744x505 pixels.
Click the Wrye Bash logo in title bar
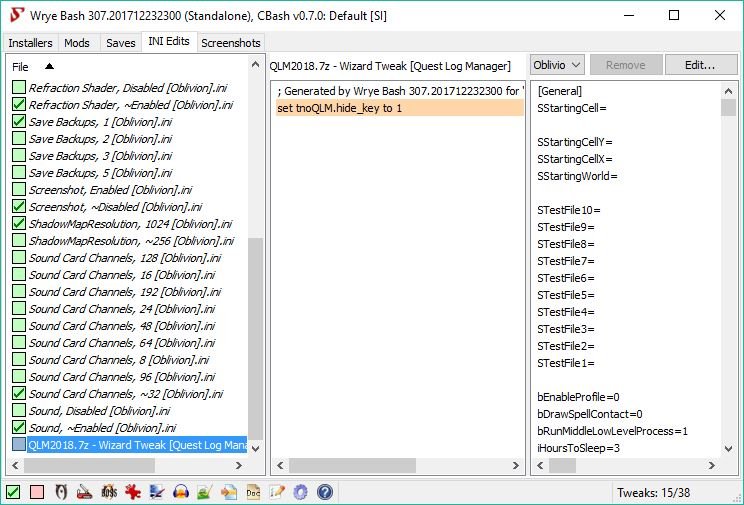[x=17, y=15]
